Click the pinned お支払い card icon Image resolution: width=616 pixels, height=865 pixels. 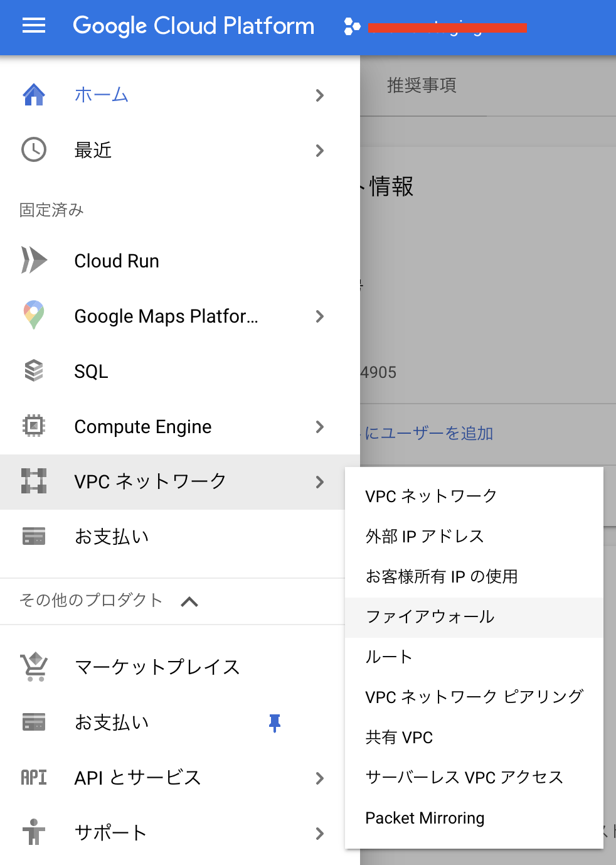click(x=34, y=537)
